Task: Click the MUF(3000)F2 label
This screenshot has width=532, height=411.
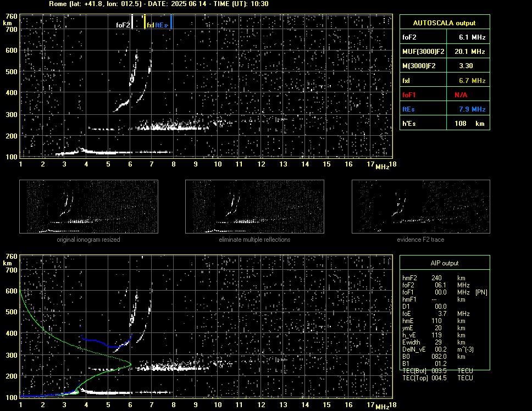Action: (x=423, y=52)
